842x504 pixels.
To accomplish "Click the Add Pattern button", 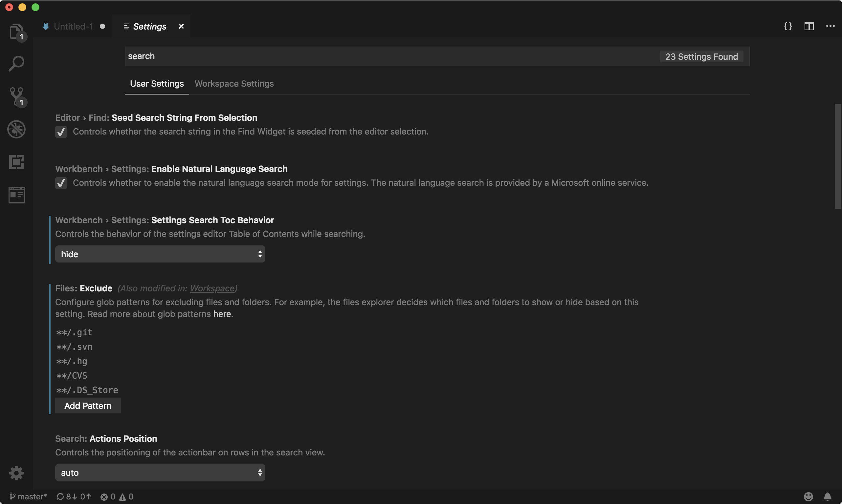I will click(88, 406).
